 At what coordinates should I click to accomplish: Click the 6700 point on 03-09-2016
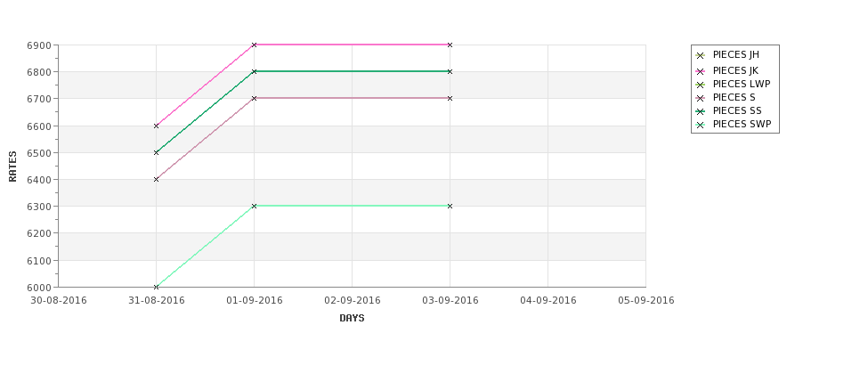[x=450, y=99]
